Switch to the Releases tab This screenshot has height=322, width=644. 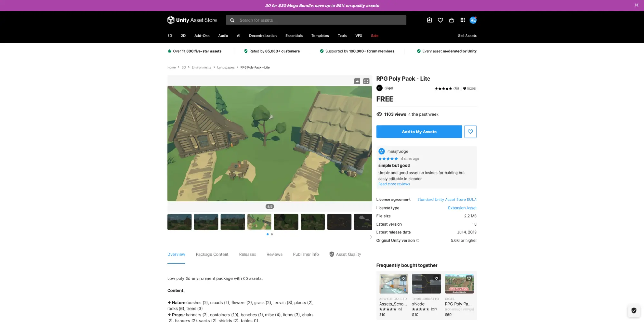pos(247,254)
